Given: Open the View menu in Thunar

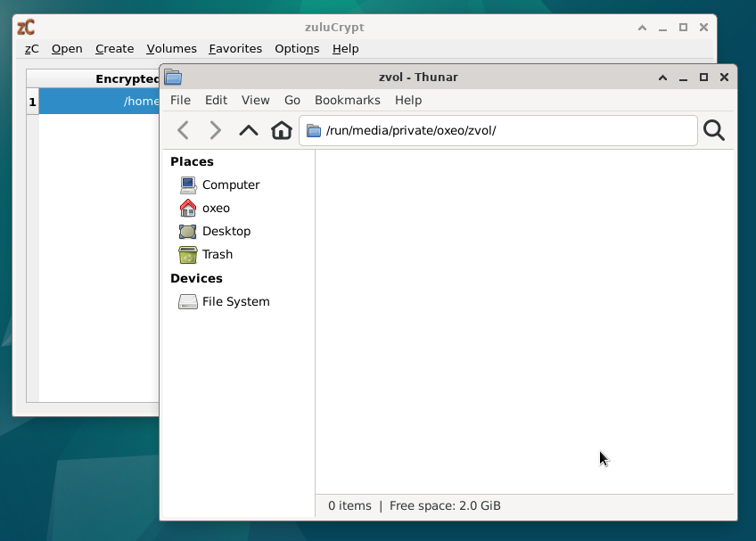Looking at the screenshot, I should (256, 100).
